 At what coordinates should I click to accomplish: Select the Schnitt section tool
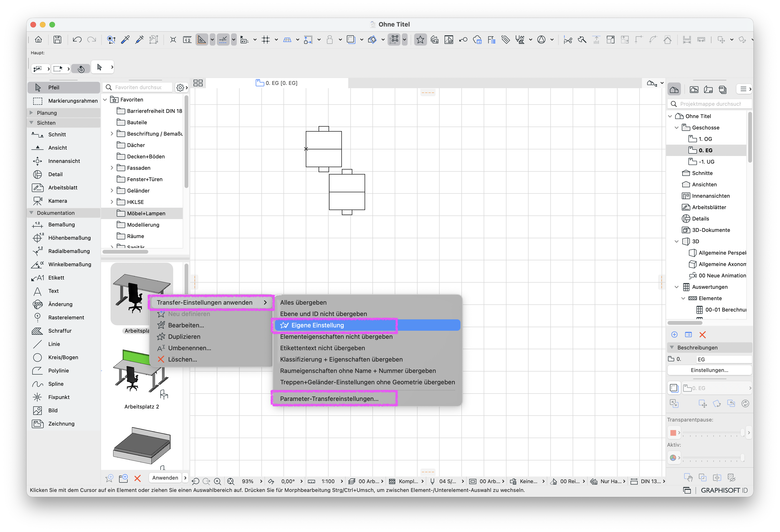pos(64,134)
